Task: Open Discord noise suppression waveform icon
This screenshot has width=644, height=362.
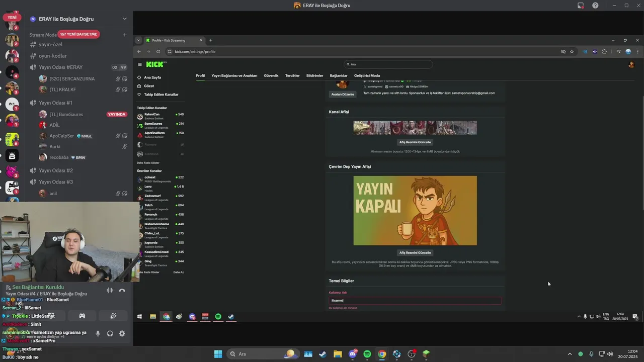Action: (x=110, y=290)
